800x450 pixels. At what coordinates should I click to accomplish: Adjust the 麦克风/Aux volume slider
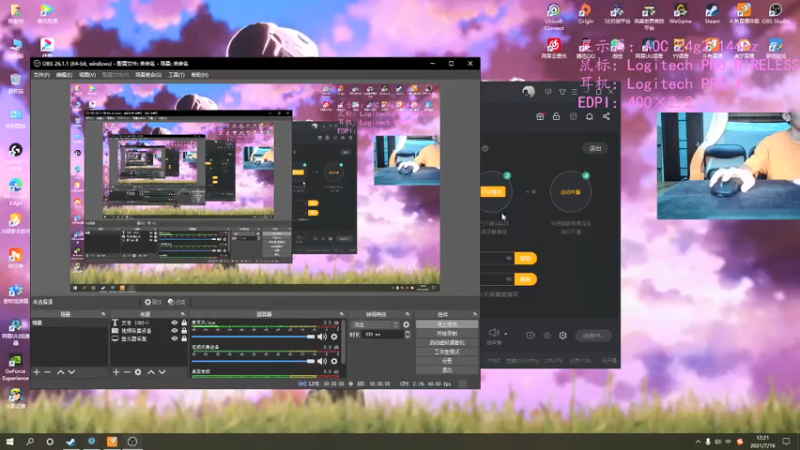tap(254, 337)
